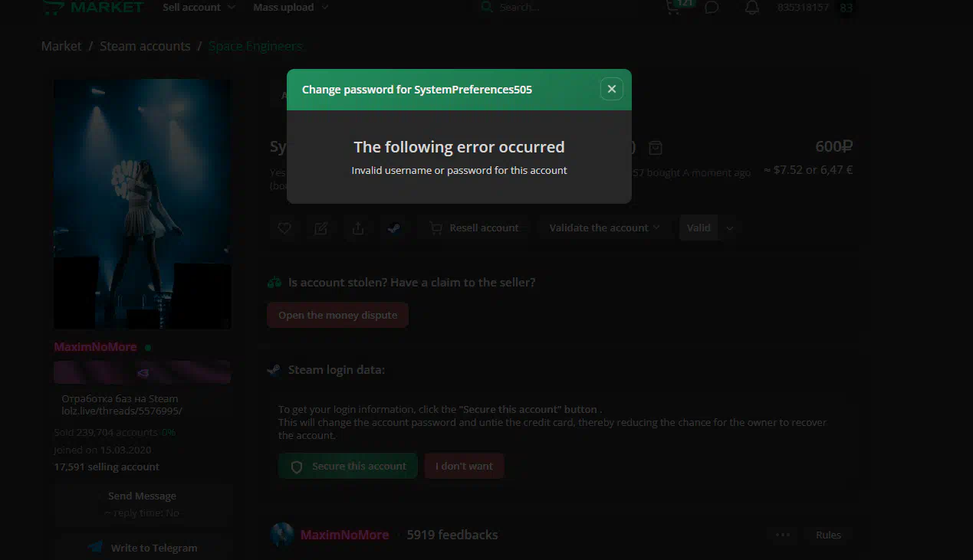Click the I don't want button

click(464, 466)
